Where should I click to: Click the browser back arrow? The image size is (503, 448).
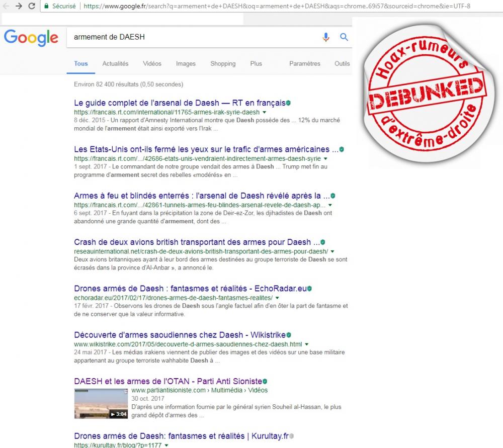[x=6, y=6]
